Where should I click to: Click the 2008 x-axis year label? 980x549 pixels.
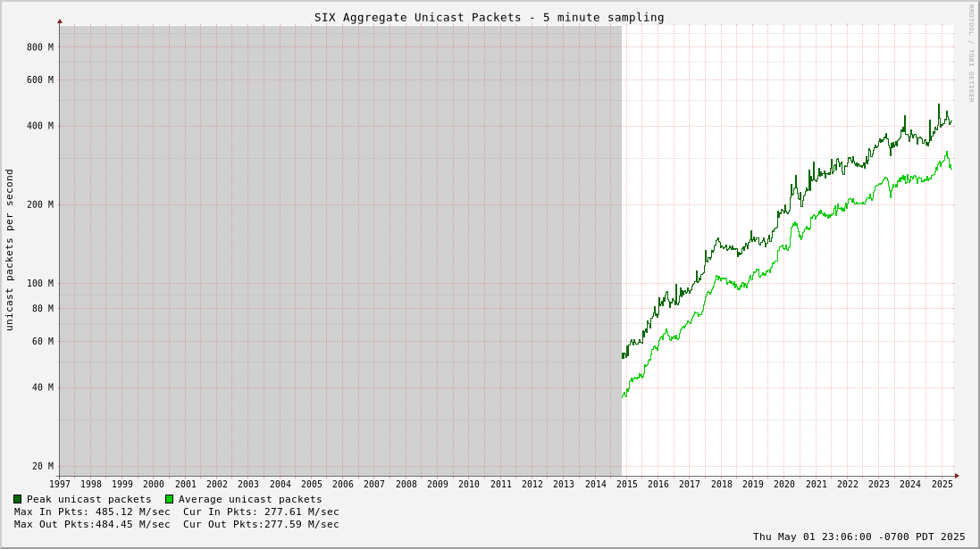click(406, 484)
